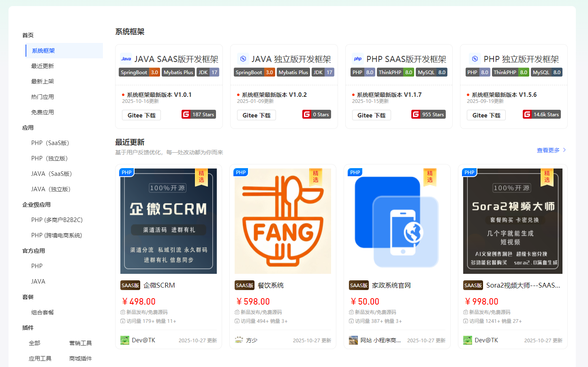Image resolution: width=588 pixels, height=367 pixels.
Task: Click 系统框架最新版本 V1.5.6 text
Action: pos(504,95)
